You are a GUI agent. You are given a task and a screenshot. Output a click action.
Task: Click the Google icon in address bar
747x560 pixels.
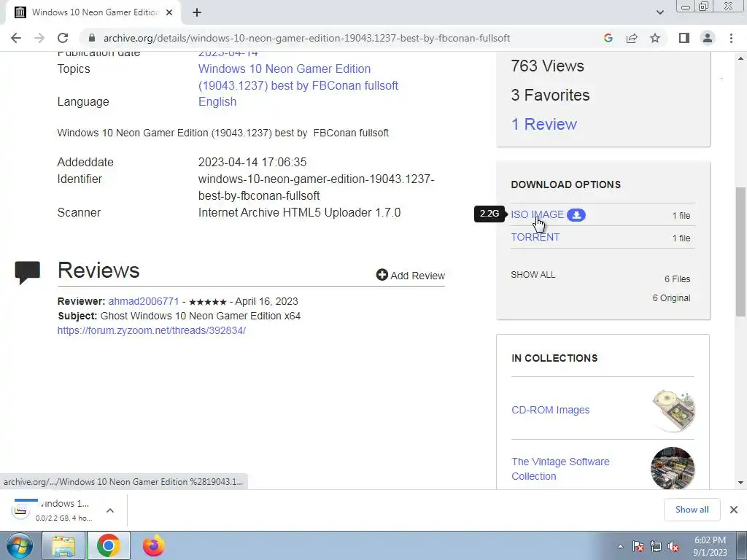(x=608, y=38)
